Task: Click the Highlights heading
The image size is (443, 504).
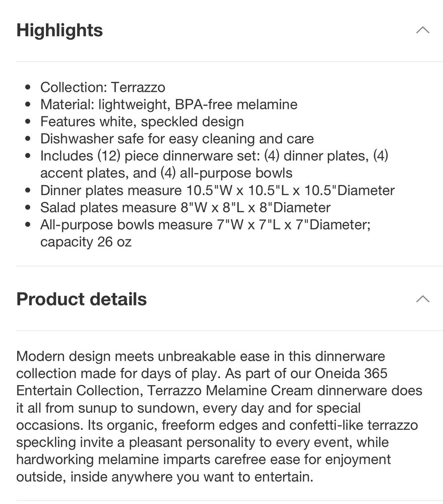Action: [x=59, y=30]
